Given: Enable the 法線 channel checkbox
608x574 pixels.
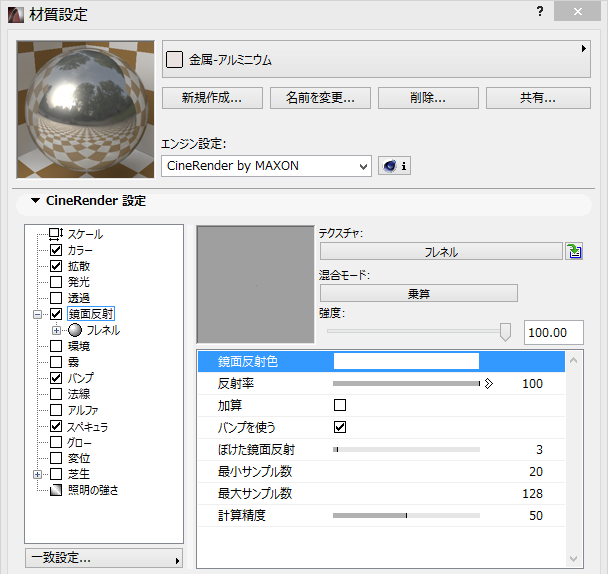Looking at the screenshot, I should pos(56,394).
